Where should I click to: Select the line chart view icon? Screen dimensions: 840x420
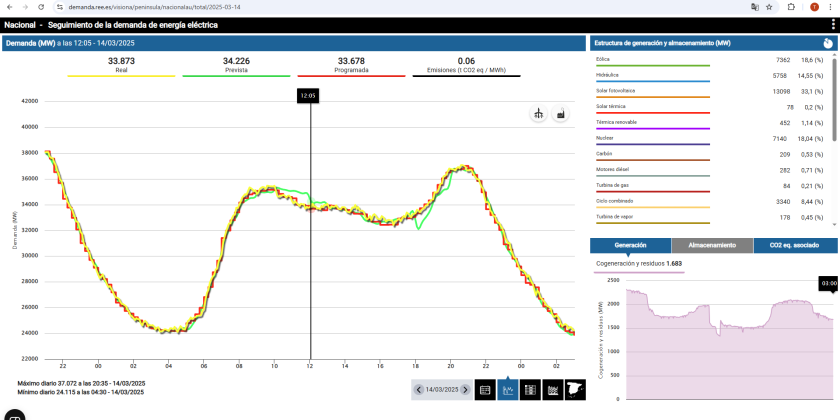pos(508,389)
